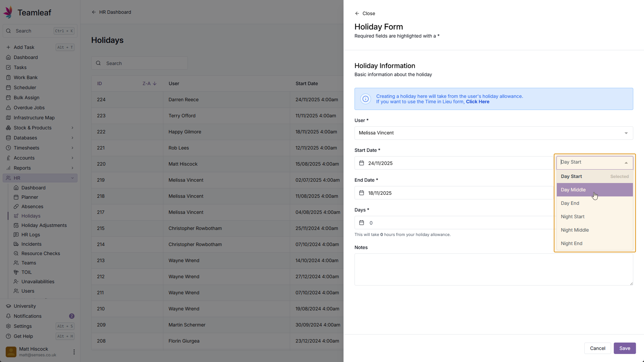Screen dimensions: 644x362
Task: Click the University graduation cap icon
Action: [8, 306]
